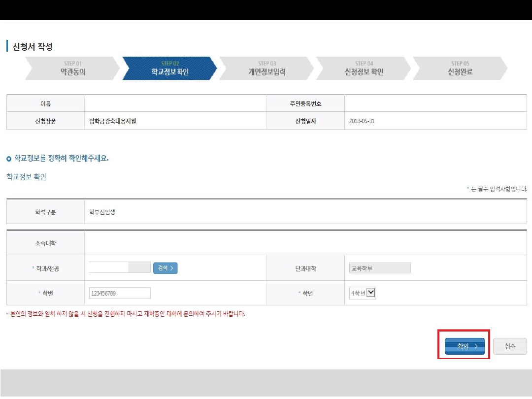532x399 pixels.
Task: Click the 검색 search button for department
Action: pyautogui.click(x=165, y=268)
